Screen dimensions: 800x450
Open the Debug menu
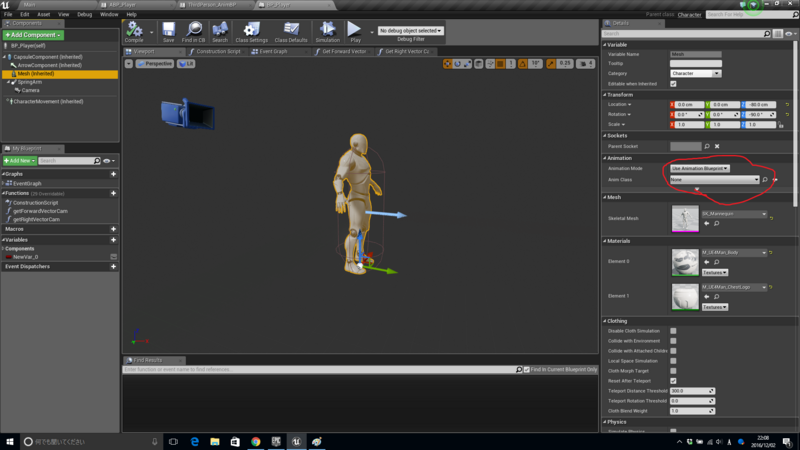click(85, 14)
